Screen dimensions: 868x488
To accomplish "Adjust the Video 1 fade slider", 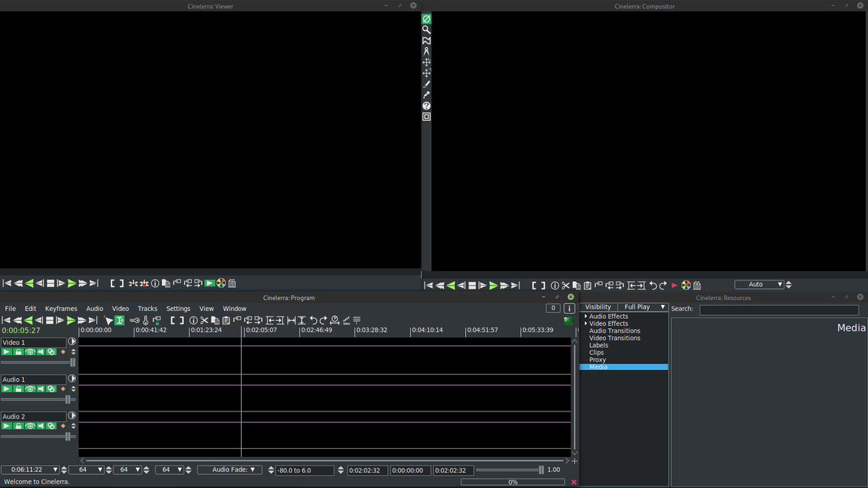I will tap(38, 362).
